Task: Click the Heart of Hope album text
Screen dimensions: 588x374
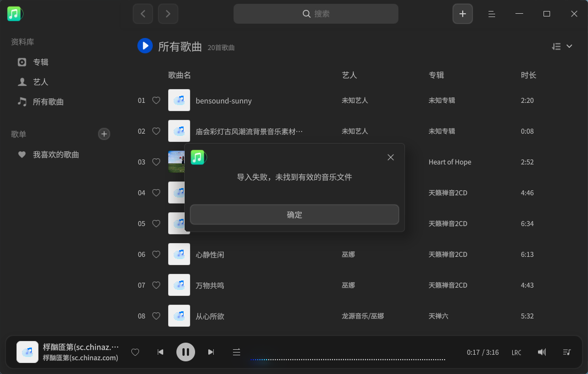Action: click(450, 162)
